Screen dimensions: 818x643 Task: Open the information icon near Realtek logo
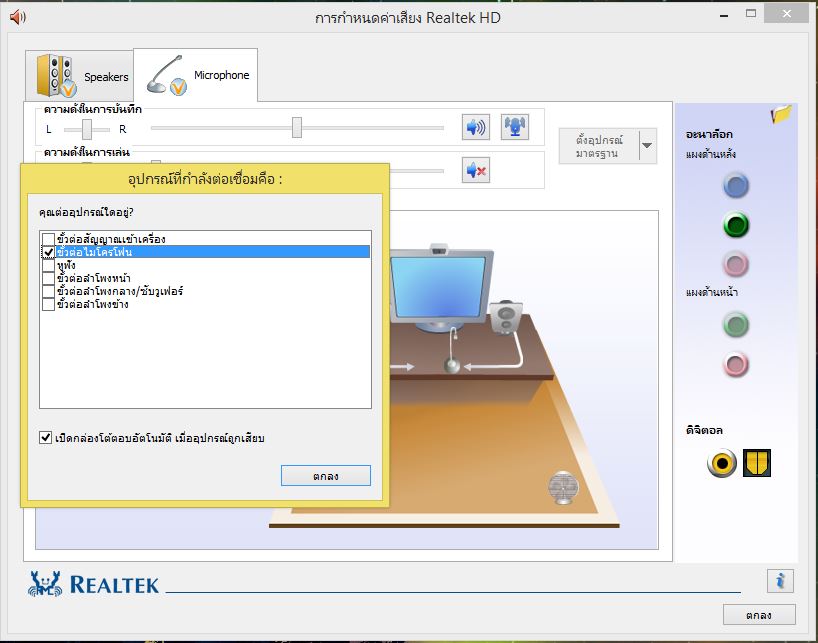[x=780, y=581]
